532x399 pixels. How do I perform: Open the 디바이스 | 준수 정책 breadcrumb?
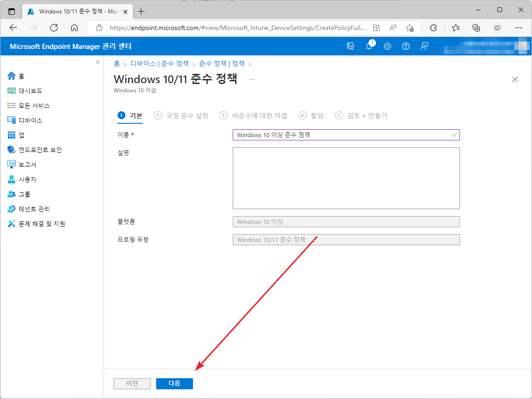coord(159,64)
